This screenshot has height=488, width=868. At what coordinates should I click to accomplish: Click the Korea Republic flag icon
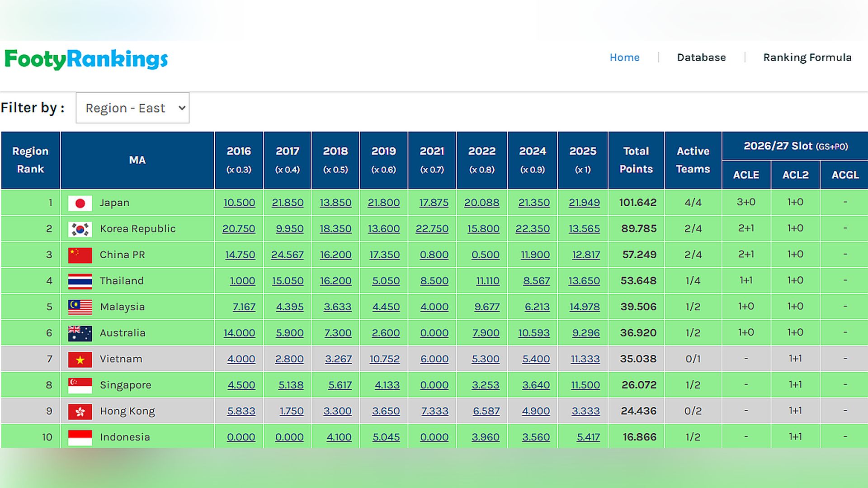(x=80, y=229)
